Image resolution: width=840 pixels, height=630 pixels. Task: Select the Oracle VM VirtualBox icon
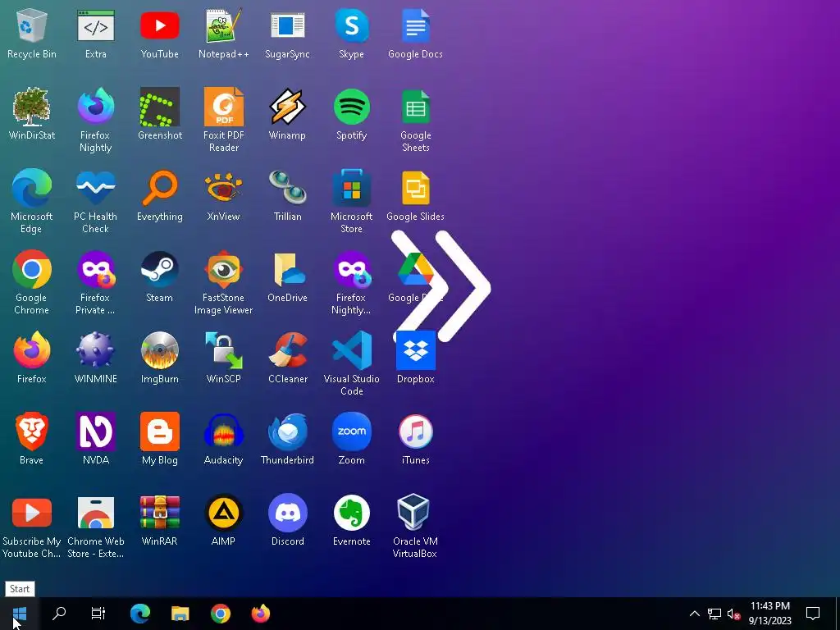click(x=413, y=513)
